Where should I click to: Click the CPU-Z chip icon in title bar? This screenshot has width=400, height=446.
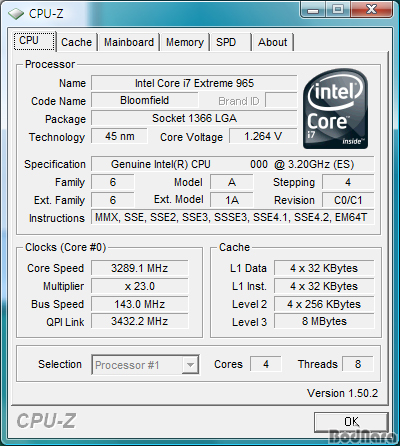(x=16, y=14)
